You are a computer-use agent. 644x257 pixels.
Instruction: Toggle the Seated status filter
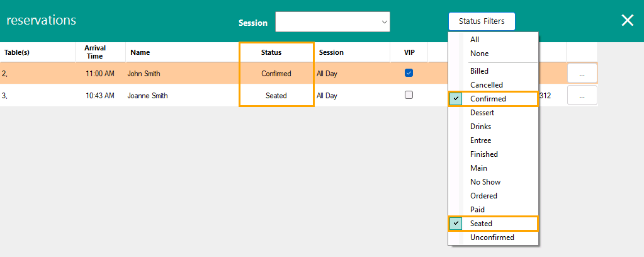[x=481, y=224]
